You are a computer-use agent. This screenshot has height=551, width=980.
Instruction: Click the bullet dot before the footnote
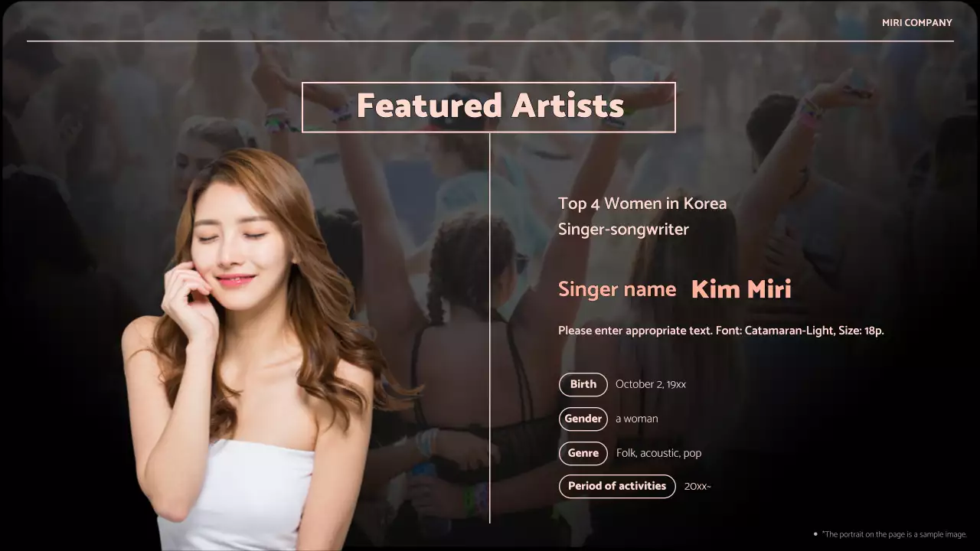pos(815,534)
